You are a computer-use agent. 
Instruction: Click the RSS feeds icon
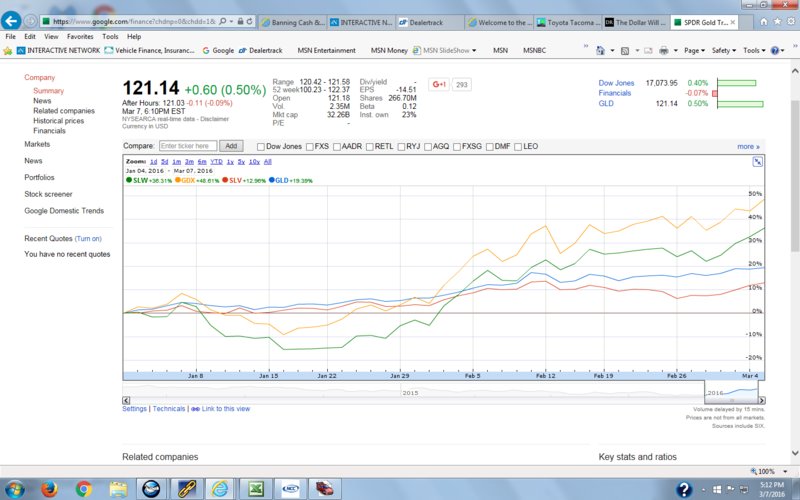coord(624,51)
